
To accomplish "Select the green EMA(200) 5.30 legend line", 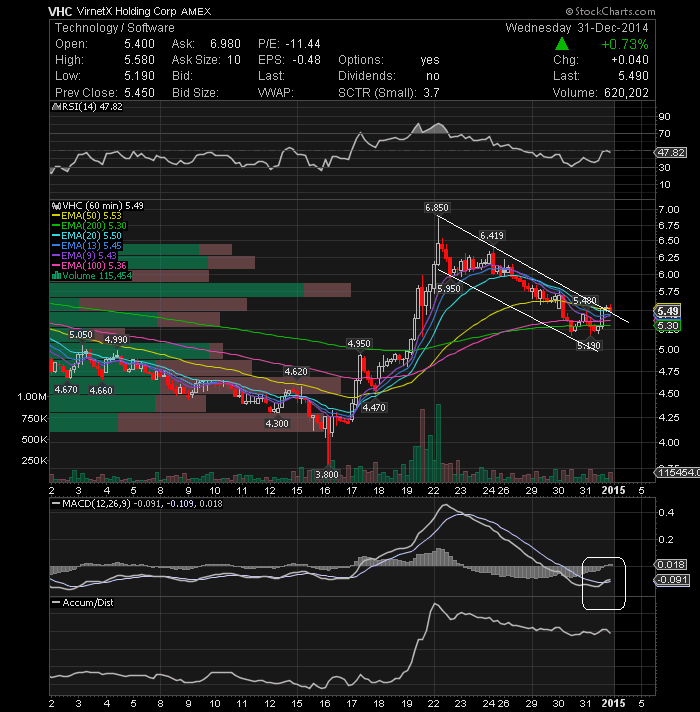I will [89, 226].
